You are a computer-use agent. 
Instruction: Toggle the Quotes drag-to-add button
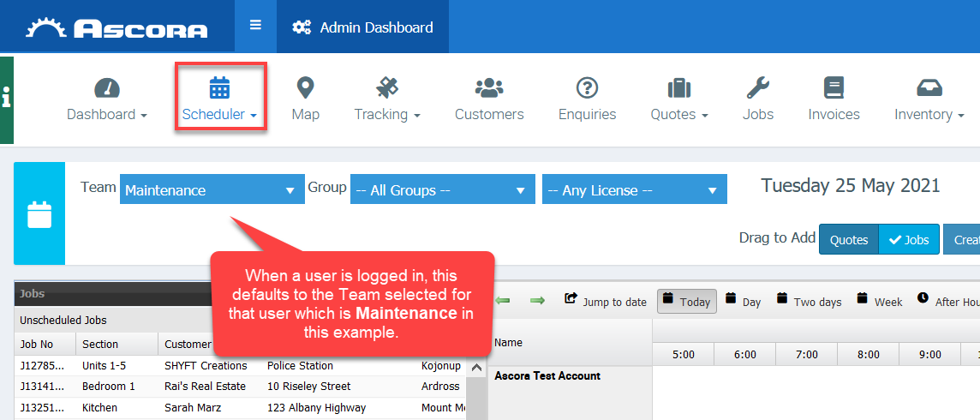click(849, 240)
